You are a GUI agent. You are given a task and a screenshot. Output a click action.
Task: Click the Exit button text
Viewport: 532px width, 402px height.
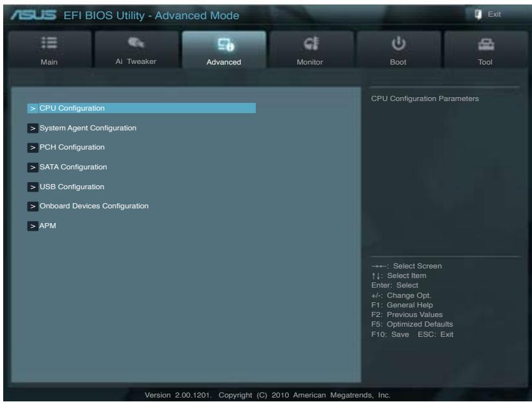point(494,14)
